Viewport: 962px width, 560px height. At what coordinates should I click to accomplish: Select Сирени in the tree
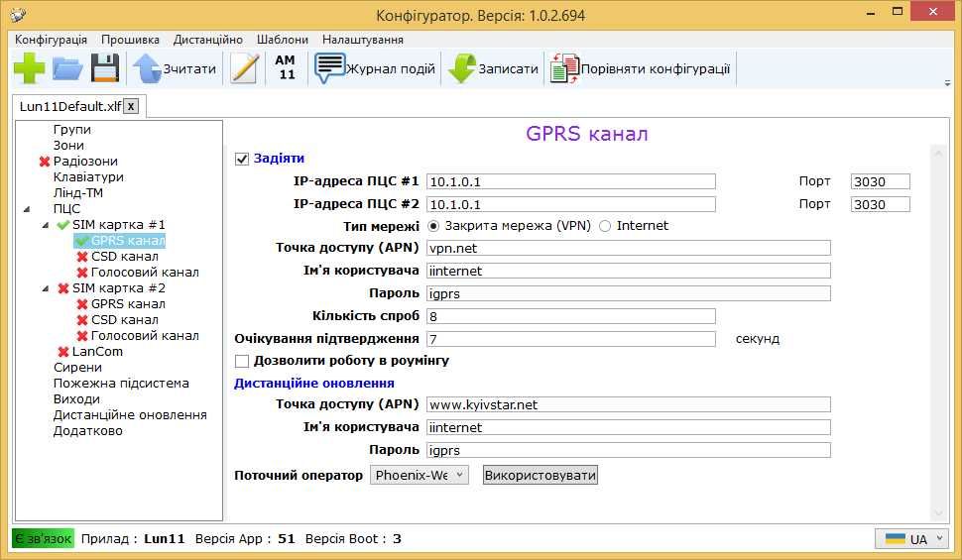[x=77, y=368]
